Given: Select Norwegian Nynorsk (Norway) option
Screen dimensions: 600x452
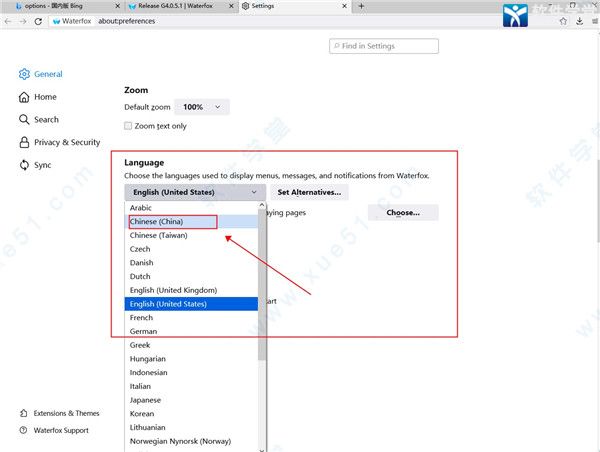Looking at the screenshot, I should click(x=191, y=441).
